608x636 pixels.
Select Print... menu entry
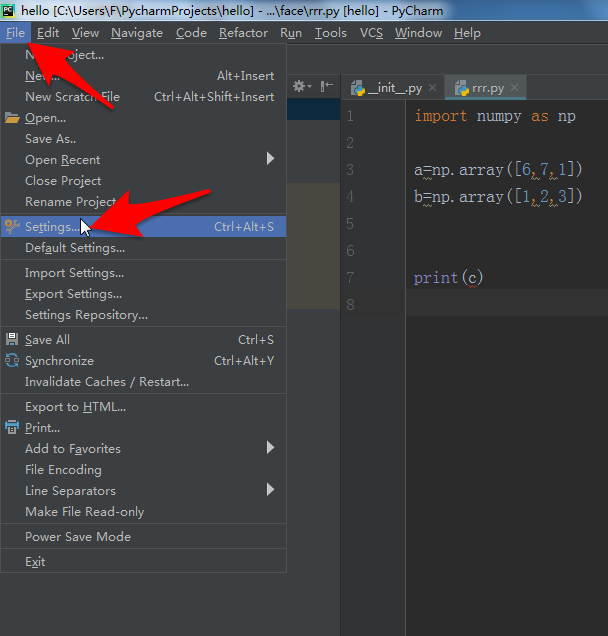coord(144,428)
